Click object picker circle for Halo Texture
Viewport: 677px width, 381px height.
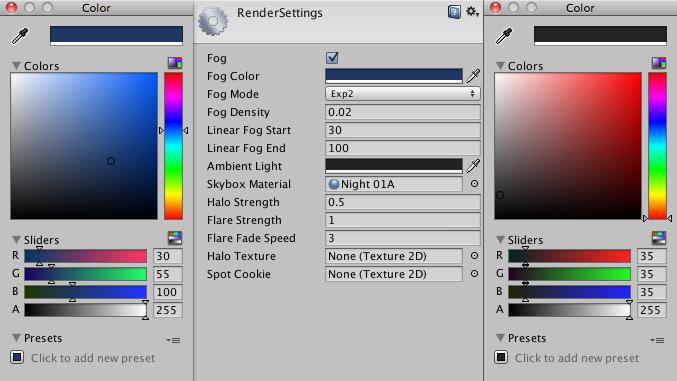click(474, 256)
